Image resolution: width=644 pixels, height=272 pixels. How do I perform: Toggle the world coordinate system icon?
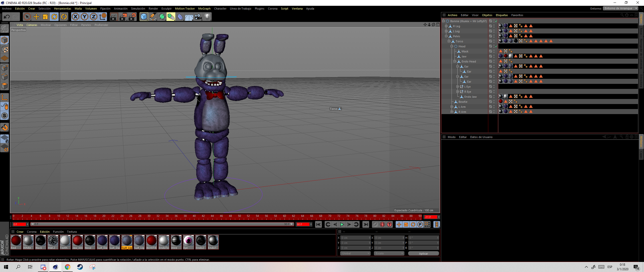tap(103, 17)
